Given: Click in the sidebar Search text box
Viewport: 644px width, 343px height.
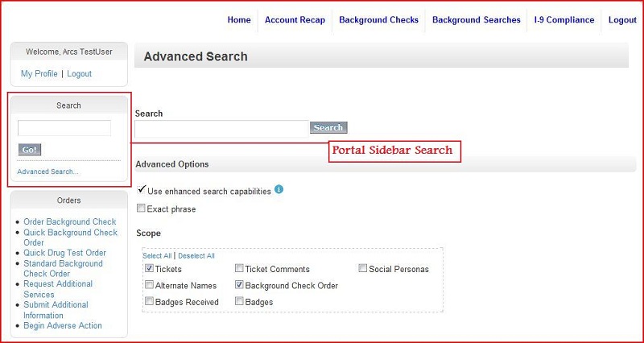Looking at the screenshot, I should point(64,128).
